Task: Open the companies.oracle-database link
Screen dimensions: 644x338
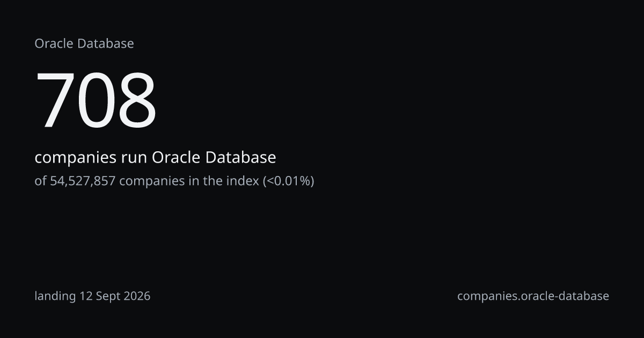Action: (x=533, y=296)
